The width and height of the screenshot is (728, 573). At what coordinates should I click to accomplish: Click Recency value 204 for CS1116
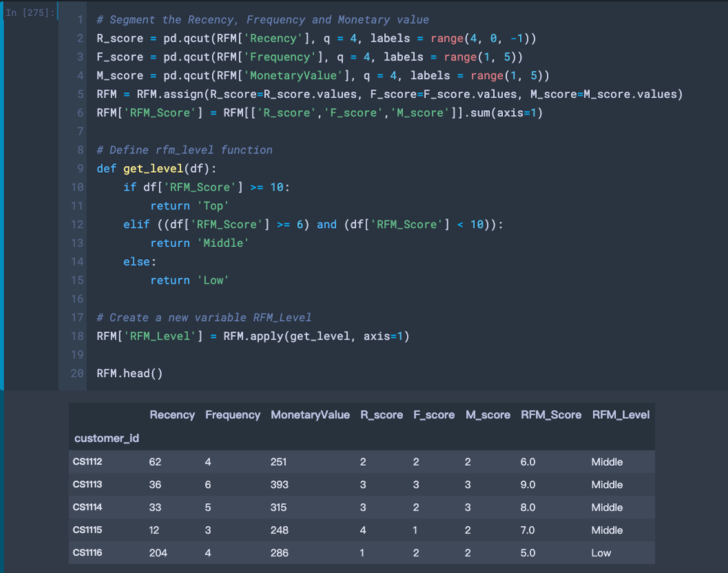point(158,553)
